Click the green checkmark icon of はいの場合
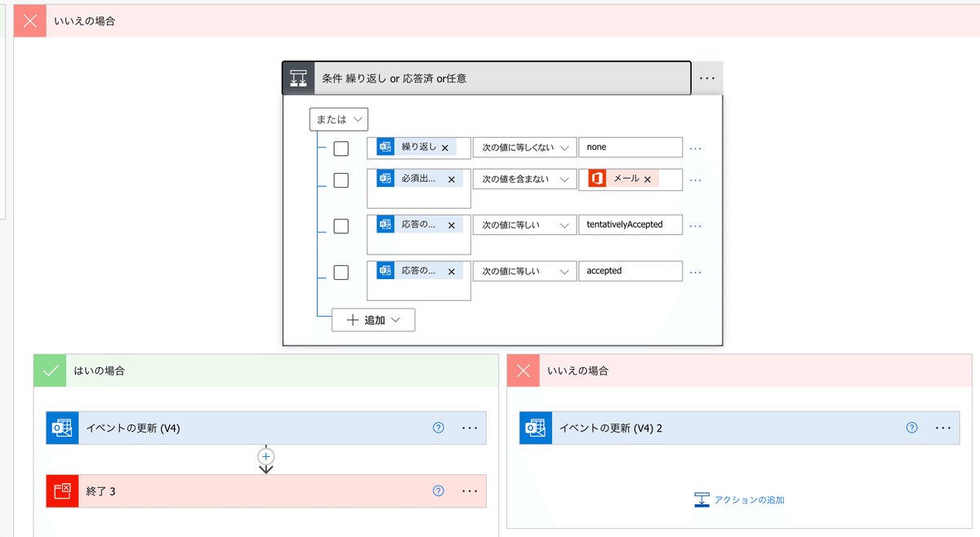The height and width of the screenshot is (537, 980). (x=50, y=371)
